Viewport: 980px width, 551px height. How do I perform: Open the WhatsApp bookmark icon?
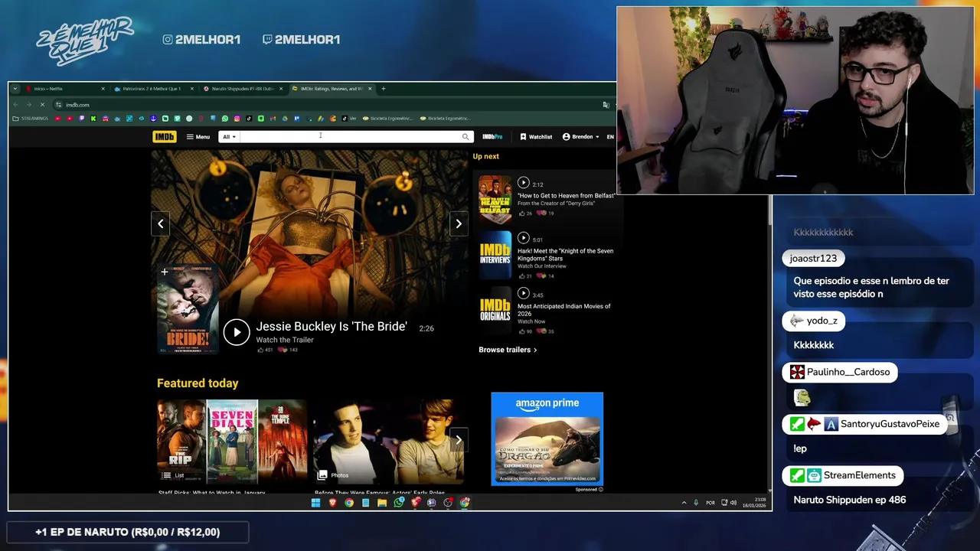point(225,119)
